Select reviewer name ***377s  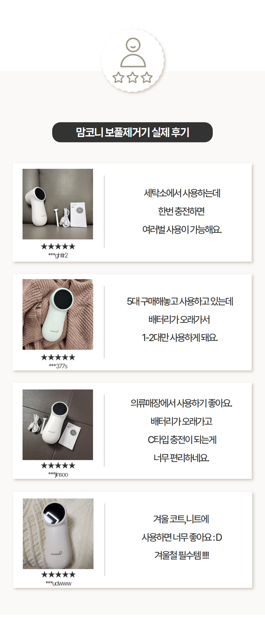[58, 366]
